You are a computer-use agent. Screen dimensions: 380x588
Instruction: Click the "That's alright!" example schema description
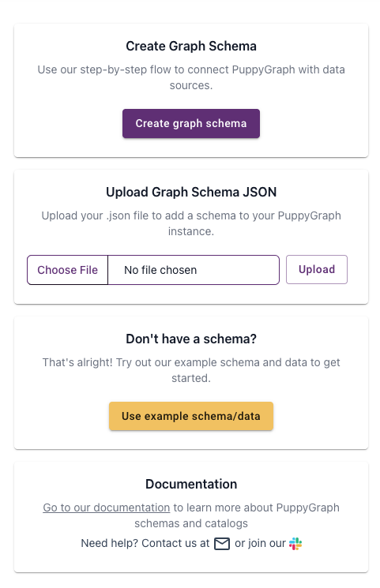click(190, 370)
